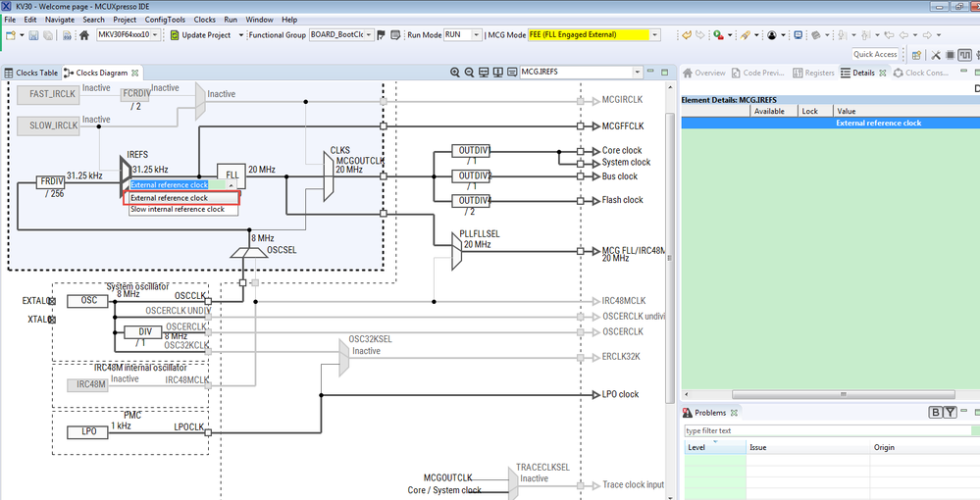
Task: Click the FLL block in the diagram
Action: pyautogui.click(x=232, y=174)
